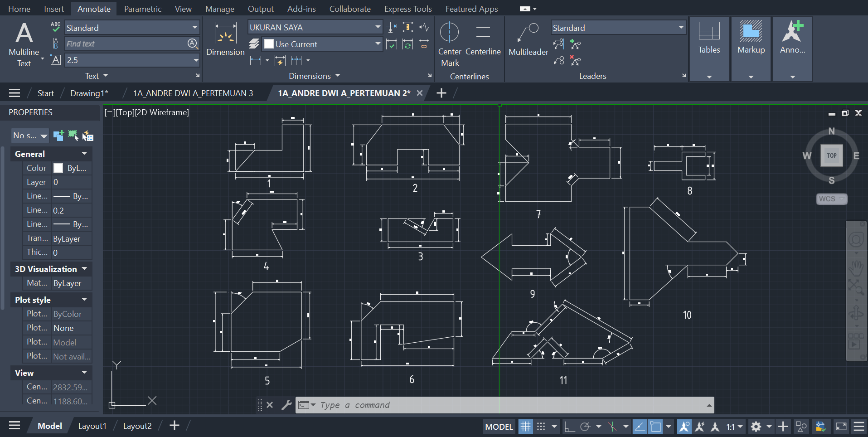Insert a Center Mark

(450, 44)
